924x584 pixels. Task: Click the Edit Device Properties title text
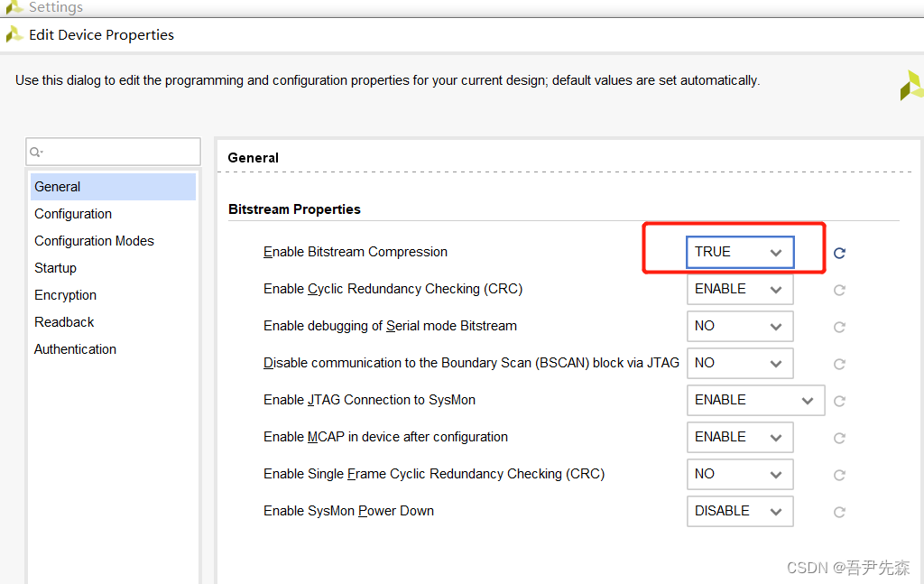[101, 35]
